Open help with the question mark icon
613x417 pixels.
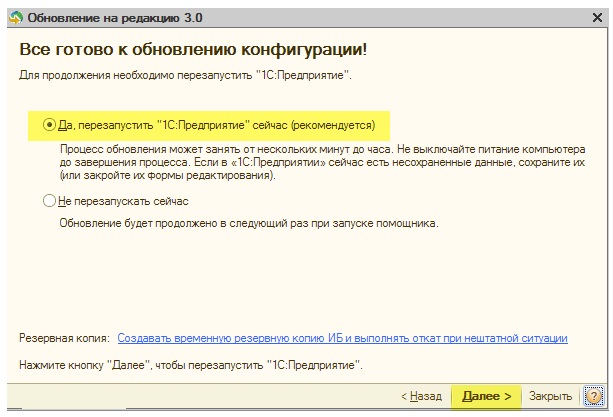coord(593,396)
